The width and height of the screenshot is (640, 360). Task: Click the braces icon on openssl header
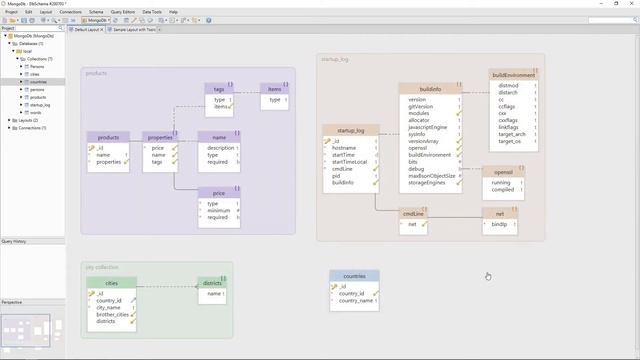[521, 167]
